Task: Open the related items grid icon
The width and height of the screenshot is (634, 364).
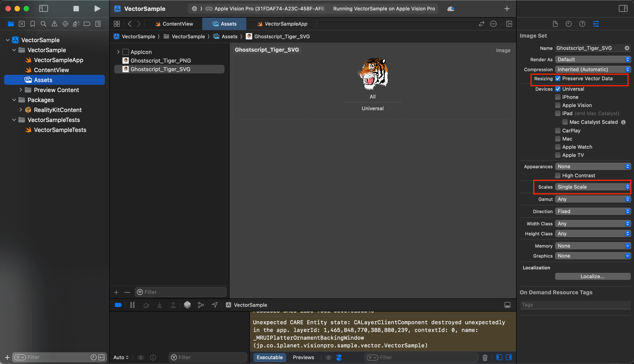Action: point(117,24)
